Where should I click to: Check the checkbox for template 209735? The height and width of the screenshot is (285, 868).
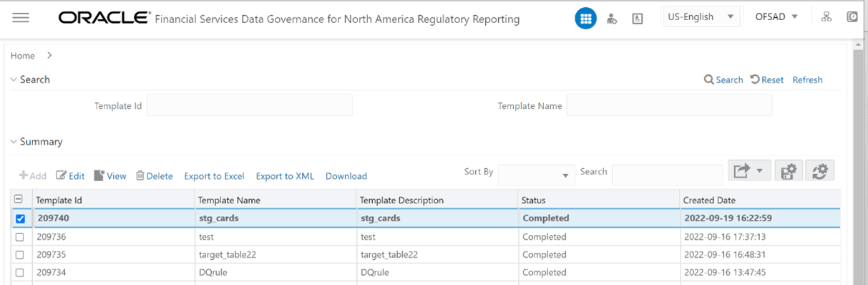coord(20,254)
